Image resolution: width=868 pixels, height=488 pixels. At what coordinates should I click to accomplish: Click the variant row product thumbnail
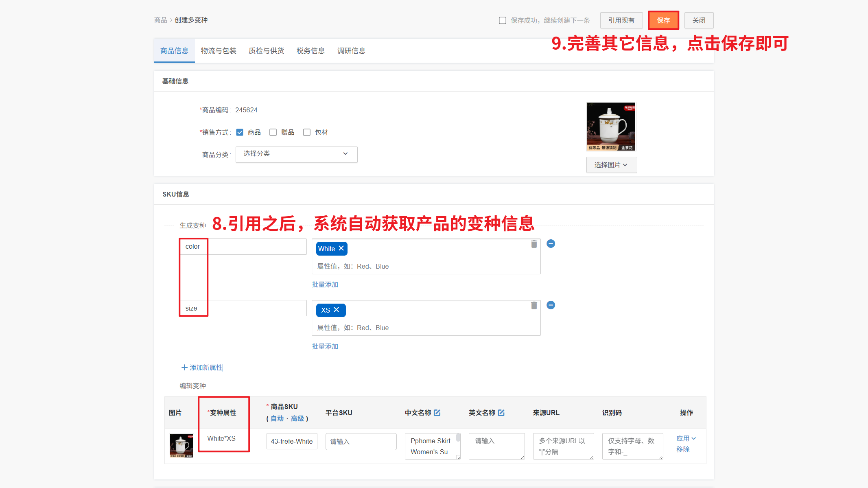pos(181,446)
